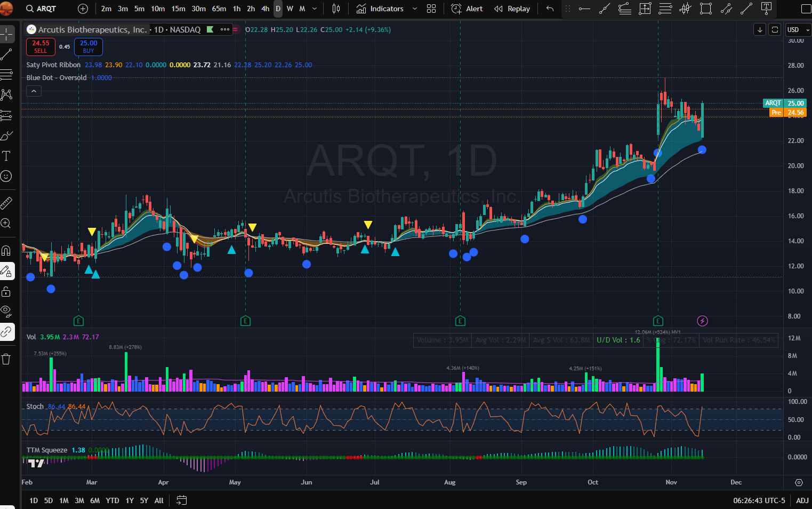Set date range to 5Y

[x=144, y=500]
